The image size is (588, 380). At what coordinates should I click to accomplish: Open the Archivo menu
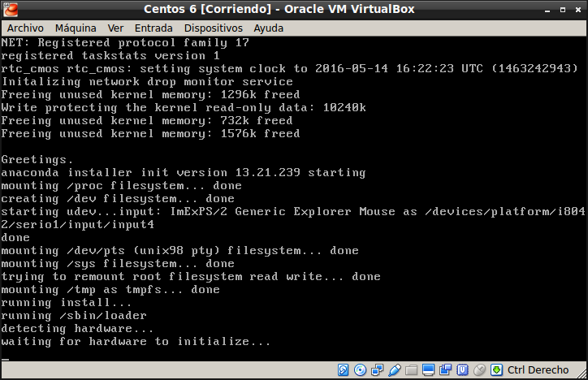click(x=25, y=28)
